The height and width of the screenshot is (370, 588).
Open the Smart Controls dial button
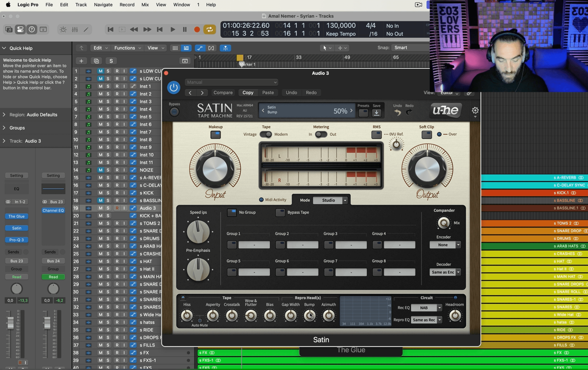click(63, 30)
